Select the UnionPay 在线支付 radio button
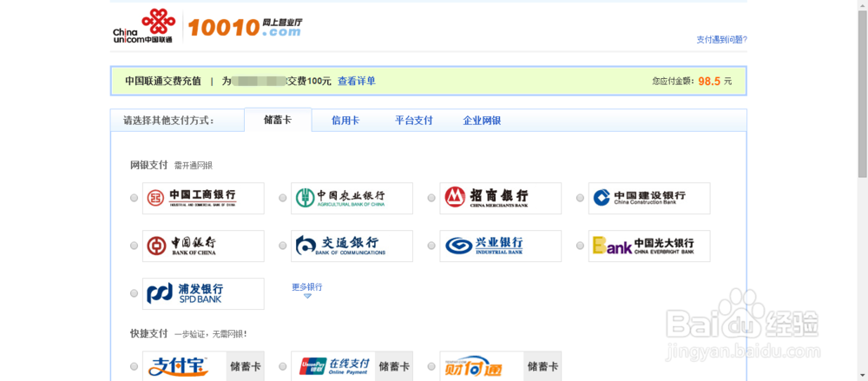Screen dimensions: 868x381 click(283, 366)
